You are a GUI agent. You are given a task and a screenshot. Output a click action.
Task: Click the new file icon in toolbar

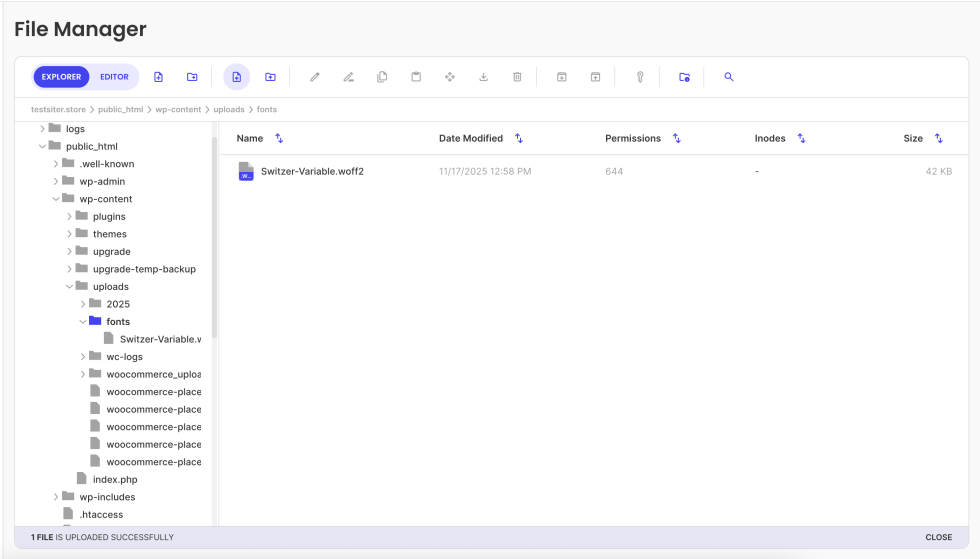point(158,77)
